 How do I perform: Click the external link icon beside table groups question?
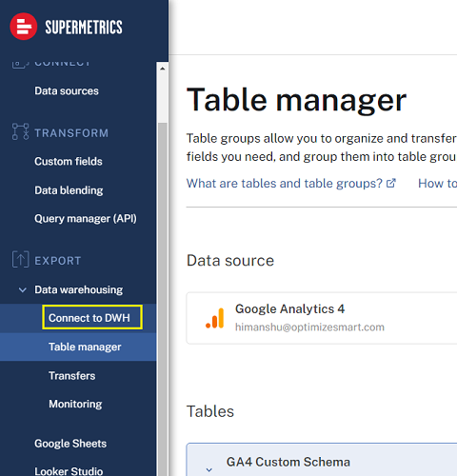click(391, 183)
